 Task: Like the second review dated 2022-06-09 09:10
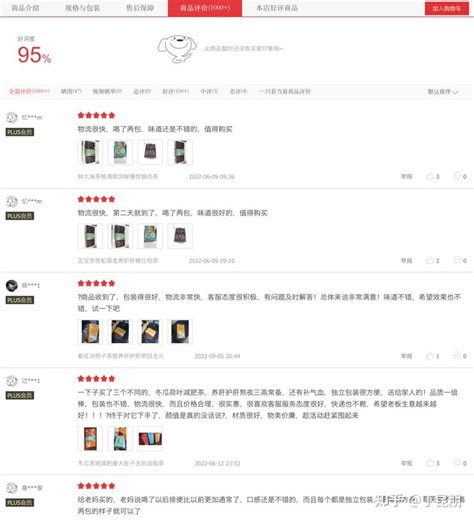click(432, 260)
